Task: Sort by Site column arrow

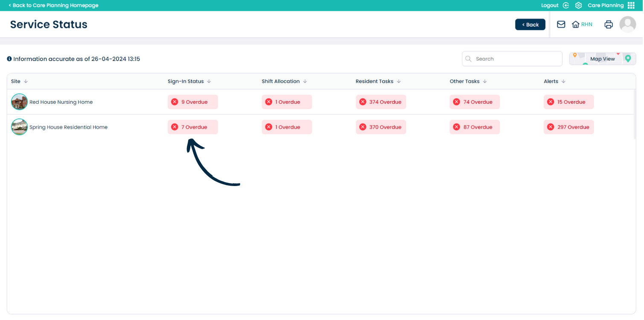Action: pyautogui.click(x=26, y=81)
